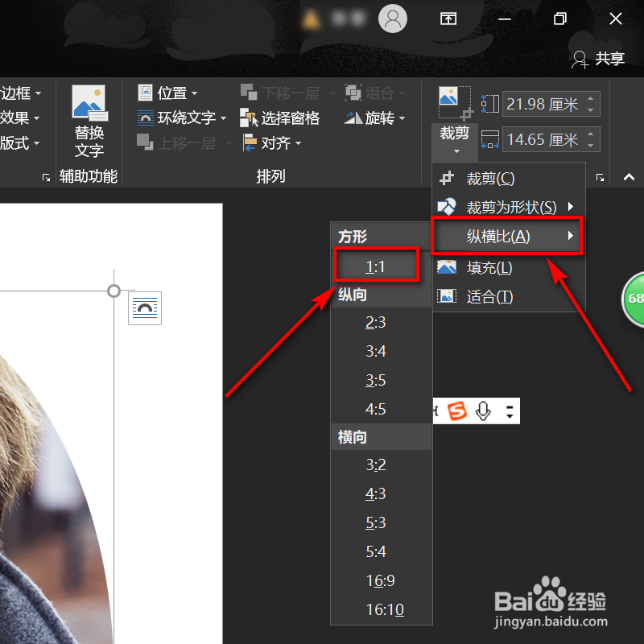Click the Crop menu item icon
Screen dimensions: 644x644
pyautogui.click(x=447, y=179)
